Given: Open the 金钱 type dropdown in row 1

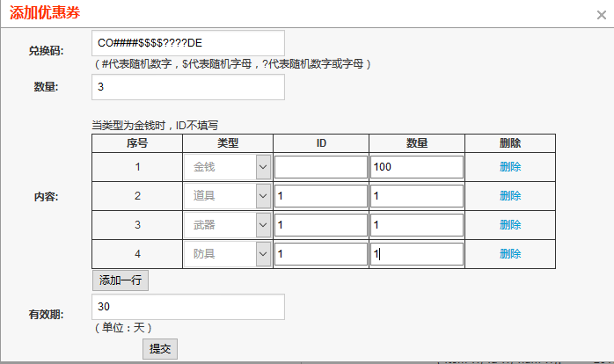Looking at the screenshot, I should coord(228,167).
